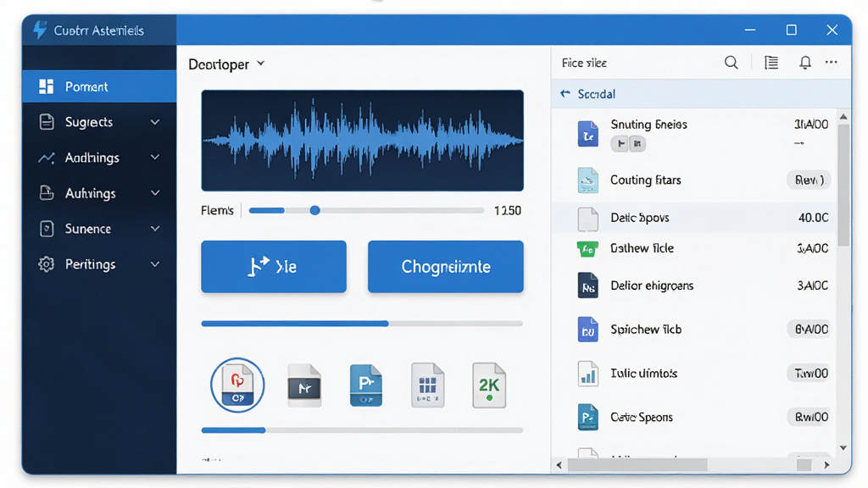Image resolution: width=868 pixels, height=488 pixels.
Task: Click the Spichew ficb file icon
Action: coord(588,330)
